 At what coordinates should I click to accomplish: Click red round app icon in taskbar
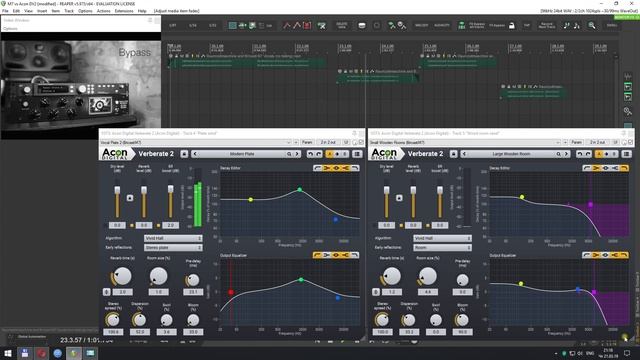pos(41,353)
